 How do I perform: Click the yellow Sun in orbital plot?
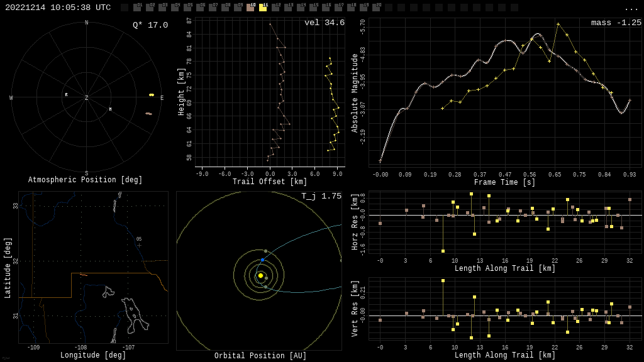point(260,275)
